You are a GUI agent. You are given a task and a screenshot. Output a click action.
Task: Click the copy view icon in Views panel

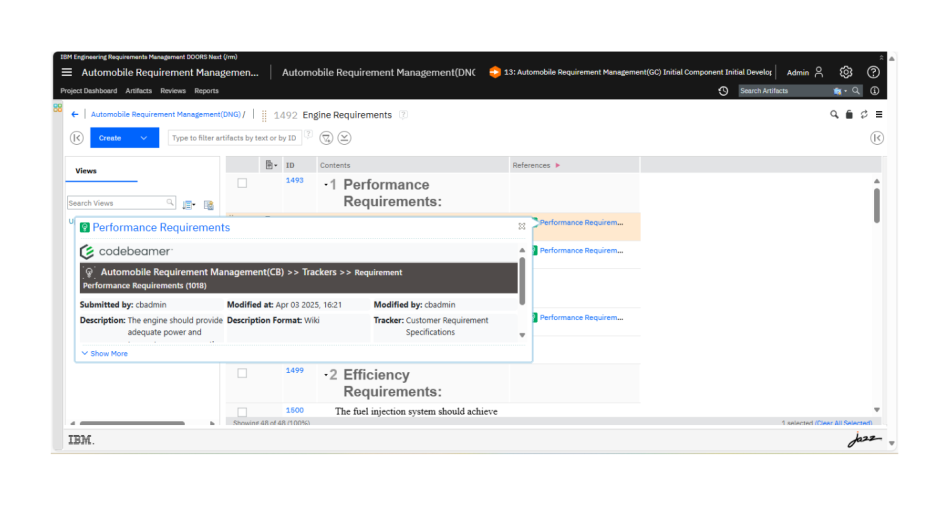208,205
